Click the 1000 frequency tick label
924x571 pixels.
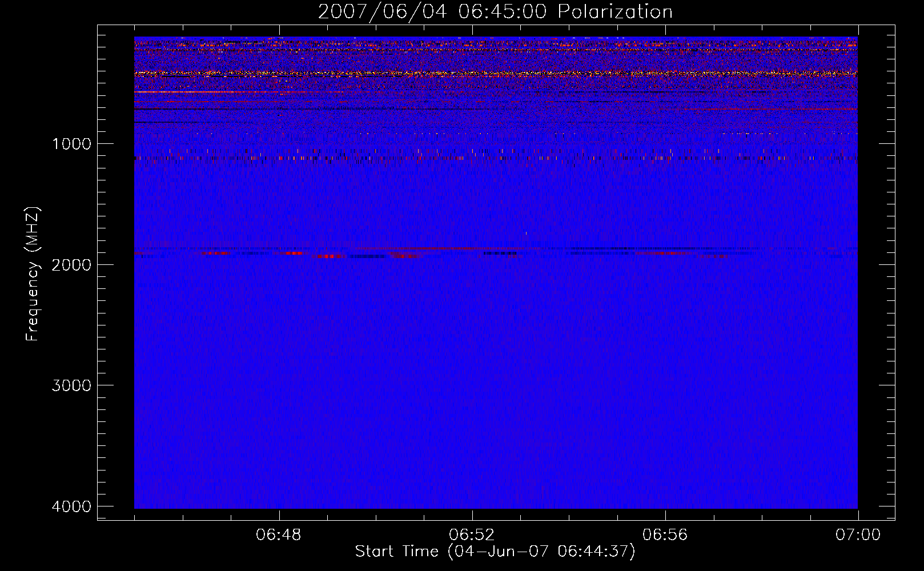pyautogui.click(x=71, y=144)
